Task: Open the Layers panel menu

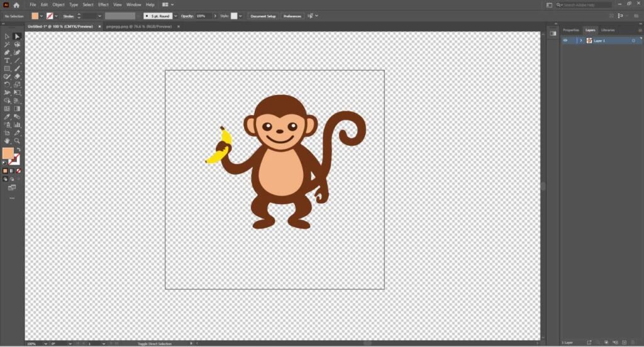Action: pos(640,30)
